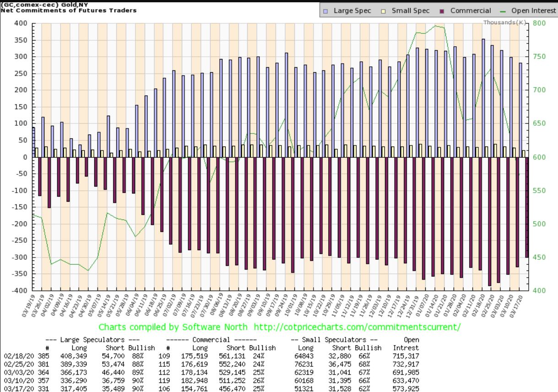Click the Commercial legend maroon box
558x392 pixels.
coord(442,11)
